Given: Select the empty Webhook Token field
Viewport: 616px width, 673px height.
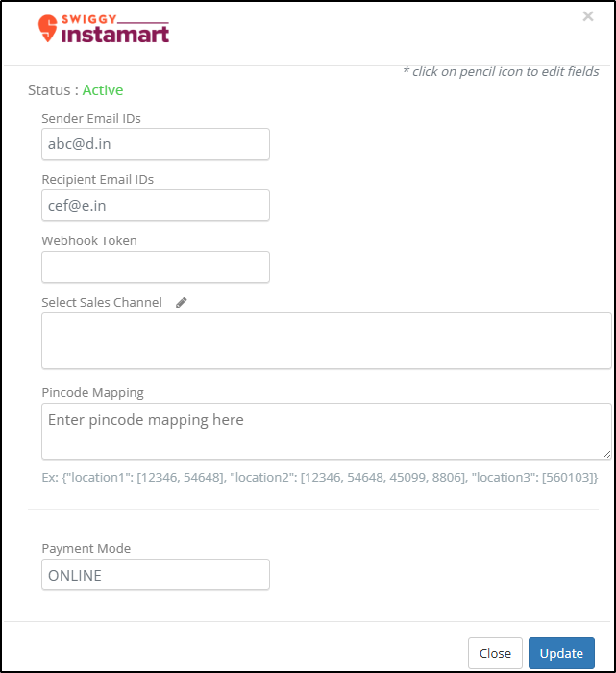Looking at the screenshot, I should [x=155, y=267].
